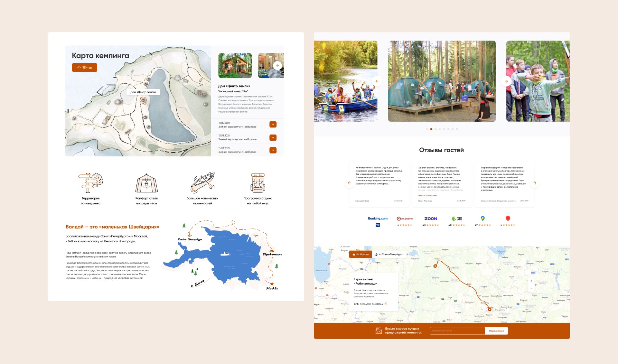Zoom in the route map with plus
The height and width of the screenshot is (364, 618).
click(x=531, y=281)
